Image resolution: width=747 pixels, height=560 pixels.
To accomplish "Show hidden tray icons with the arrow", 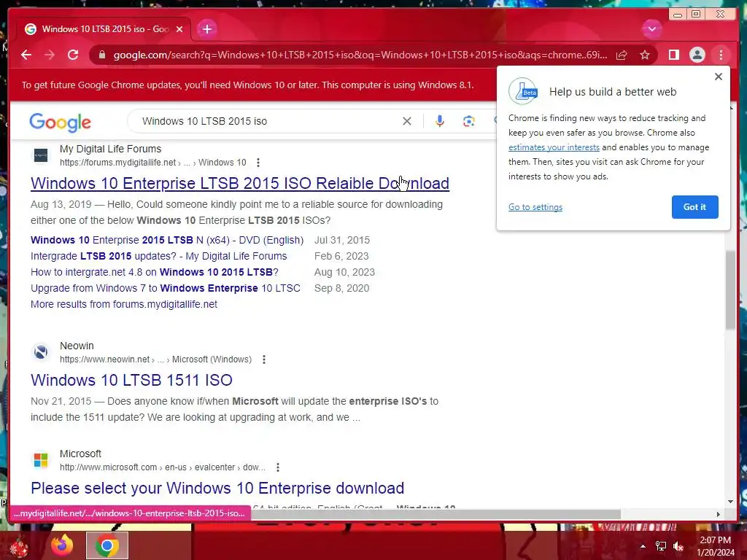I will [x=643, y=546].
